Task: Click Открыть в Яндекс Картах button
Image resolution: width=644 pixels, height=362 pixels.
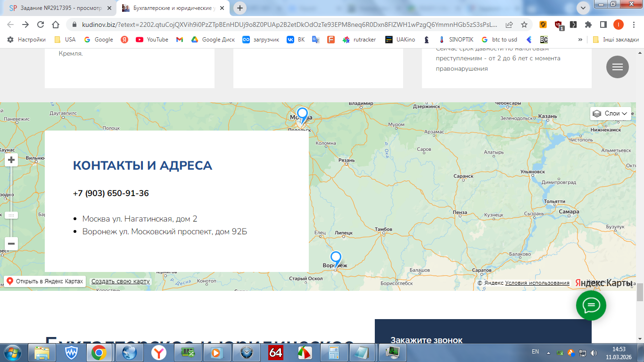Action: pos(45,281)
